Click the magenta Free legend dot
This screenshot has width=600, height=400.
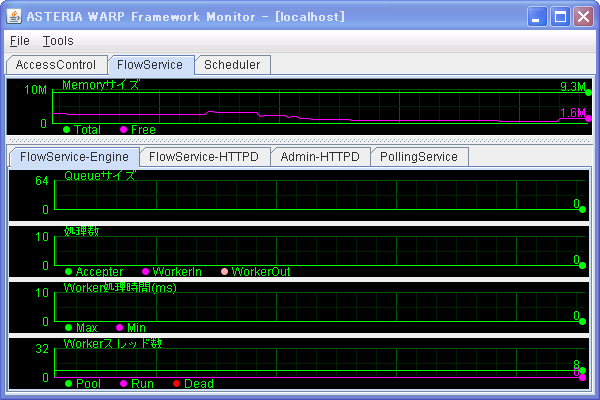pos(124,130)
